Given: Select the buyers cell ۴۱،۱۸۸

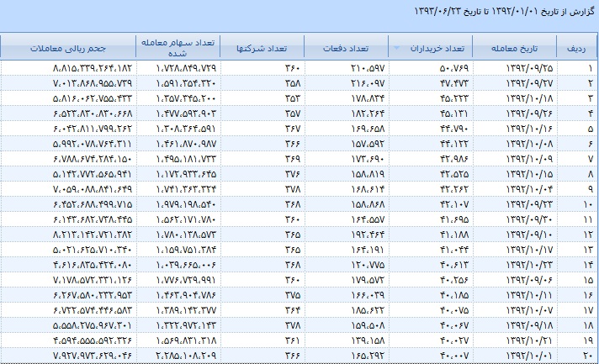Looking at the screenshot, I should pos(453,235).
